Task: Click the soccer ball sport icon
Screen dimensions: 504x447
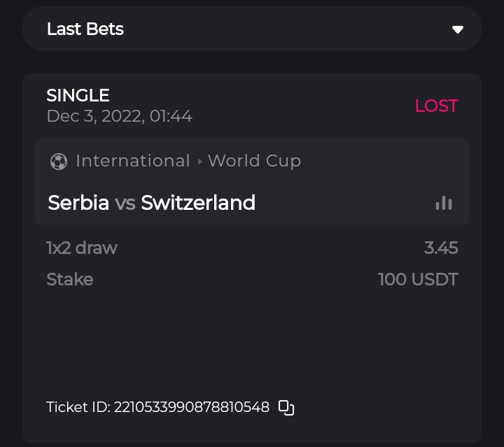Action: 59,162
